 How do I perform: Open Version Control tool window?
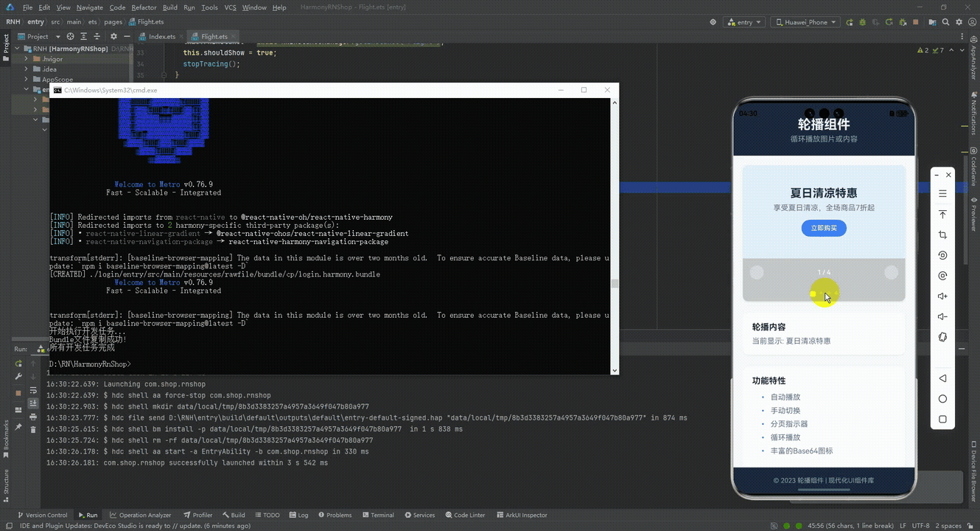[x=42, y=515]
